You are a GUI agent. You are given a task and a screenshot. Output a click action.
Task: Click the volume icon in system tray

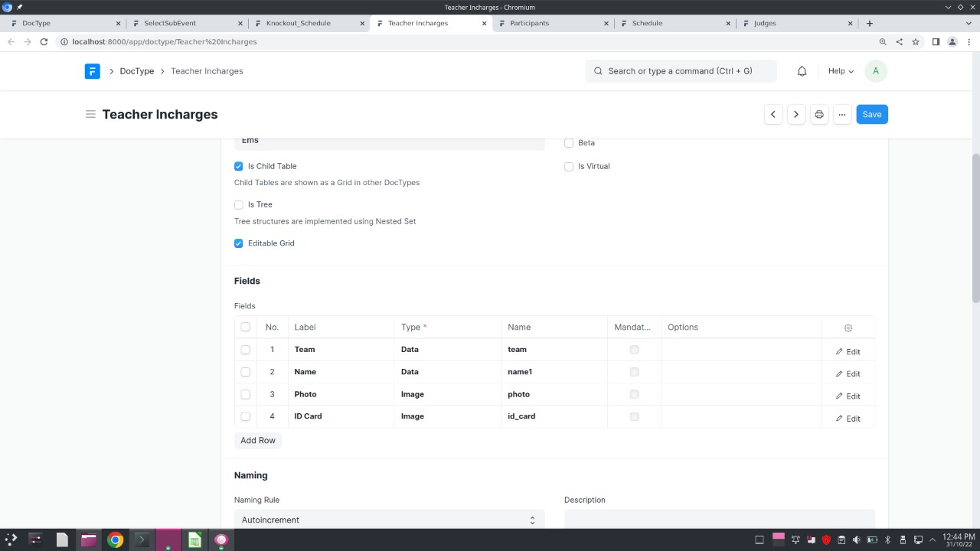pos(857,540)
